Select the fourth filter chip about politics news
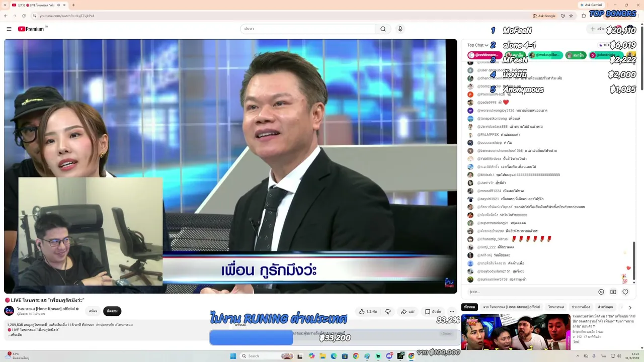644x362 pixels. 581,307
